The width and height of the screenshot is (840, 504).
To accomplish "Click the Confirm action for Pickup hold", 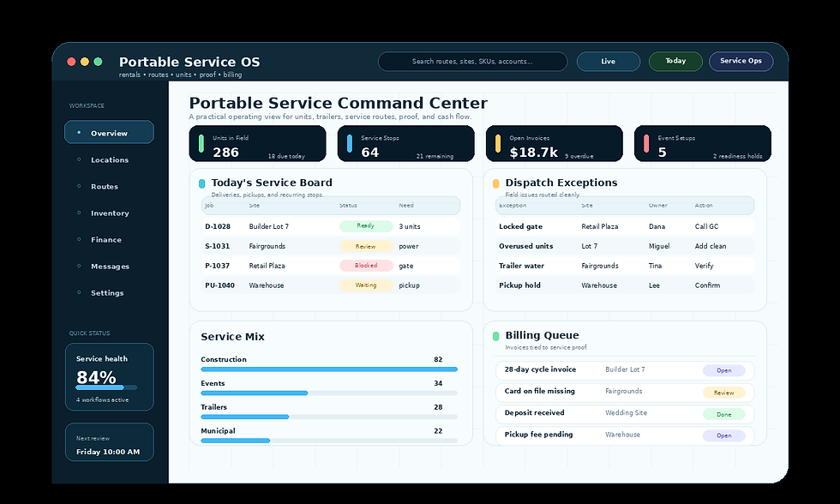I will 707,285.
